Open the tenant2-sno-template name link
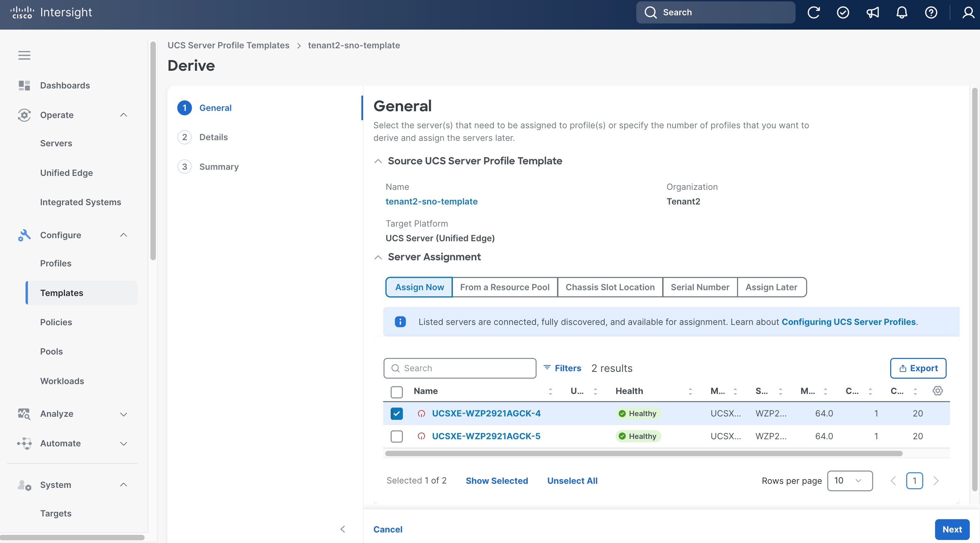Viewport: 980px width, 543px height. (431, 201)
